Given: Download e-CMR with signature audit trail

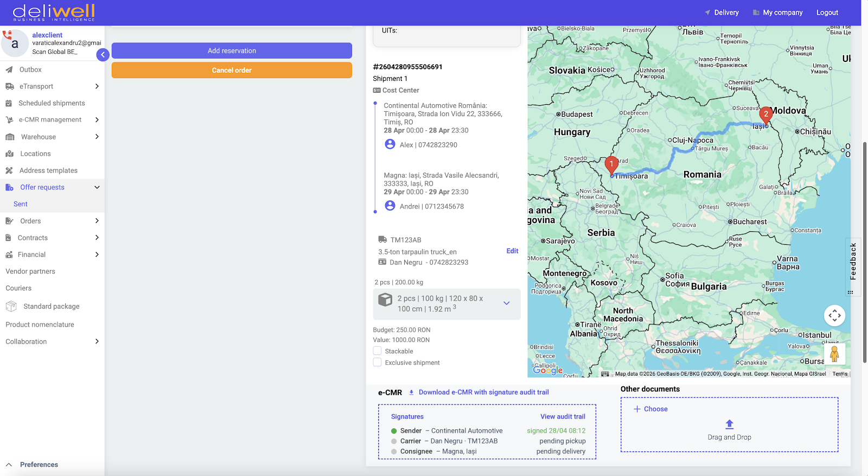Looking at the screenshot, I should pos(478,392).
